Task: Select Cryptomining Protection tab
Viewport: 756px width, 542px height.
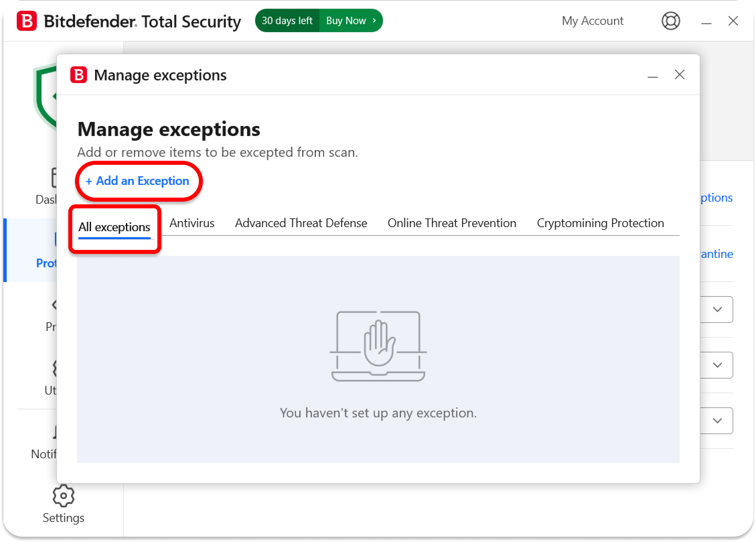Action: 600,223
